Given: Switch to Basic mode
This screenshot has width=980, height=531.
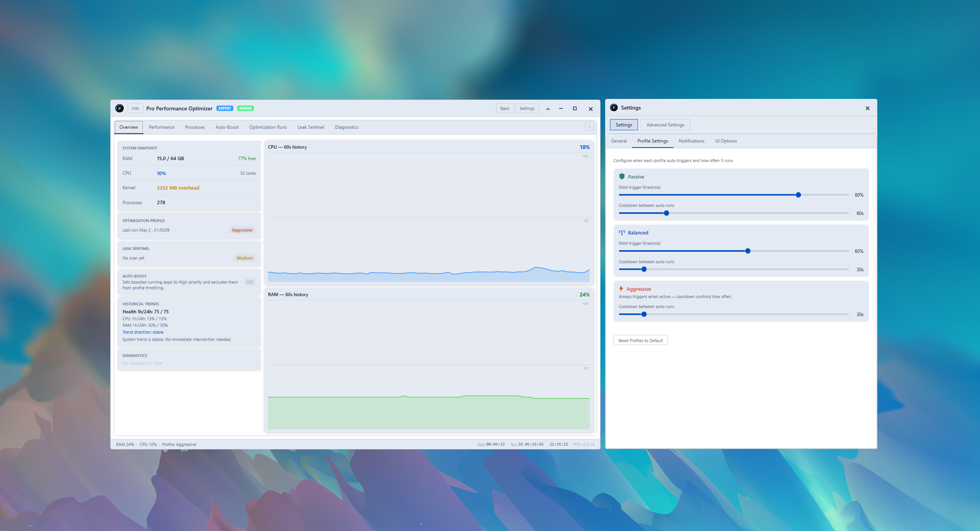Looking at the screenshot, I should (505, 108).
